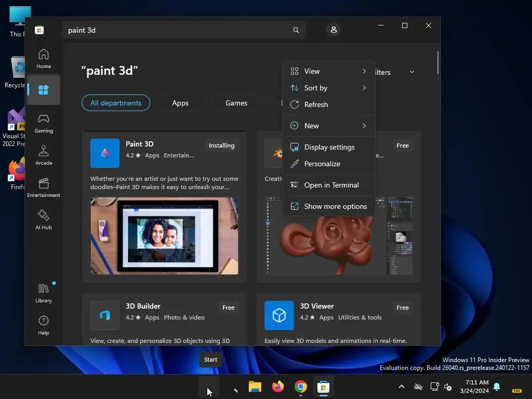The height and width of the screenshot is (399, 532).
Task: Select Recycle Bin desktop icon
Action: (x=14, y=72)
